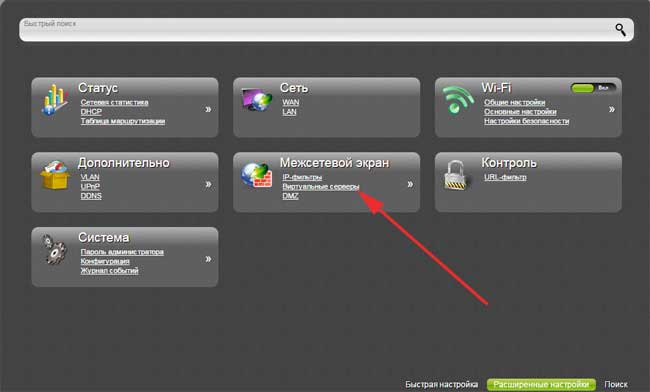Open Пароль администратора link
The height and width of the screenshot is (392, 650).
[x=122, y=252]
